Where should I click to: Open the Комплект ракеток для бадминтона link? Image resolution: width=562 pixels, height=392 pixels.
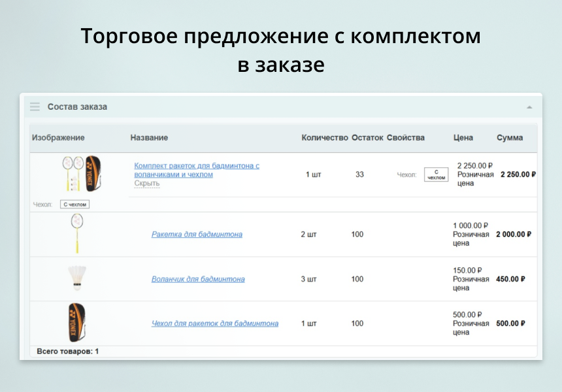196,170
